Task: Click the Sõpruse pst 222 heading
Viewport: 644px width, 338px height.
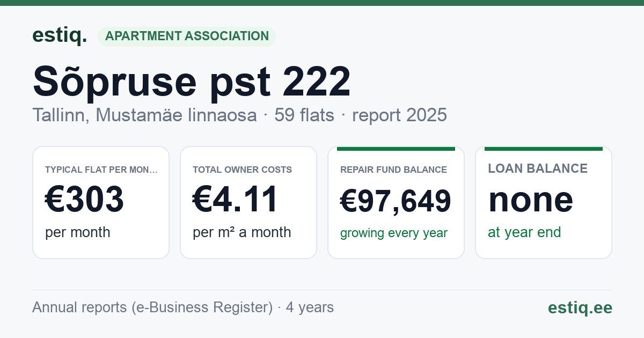Action: (192, 82)
